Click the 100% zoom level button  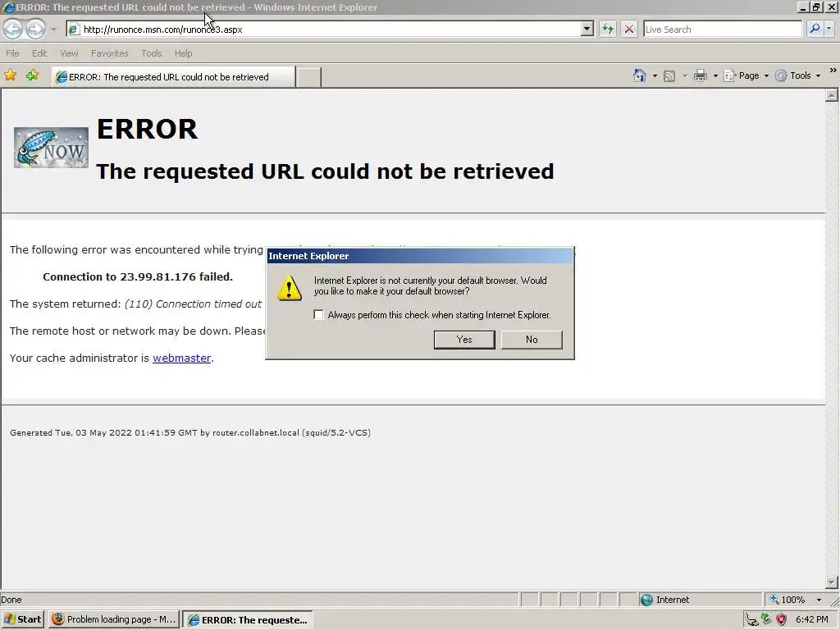[787, 600]
